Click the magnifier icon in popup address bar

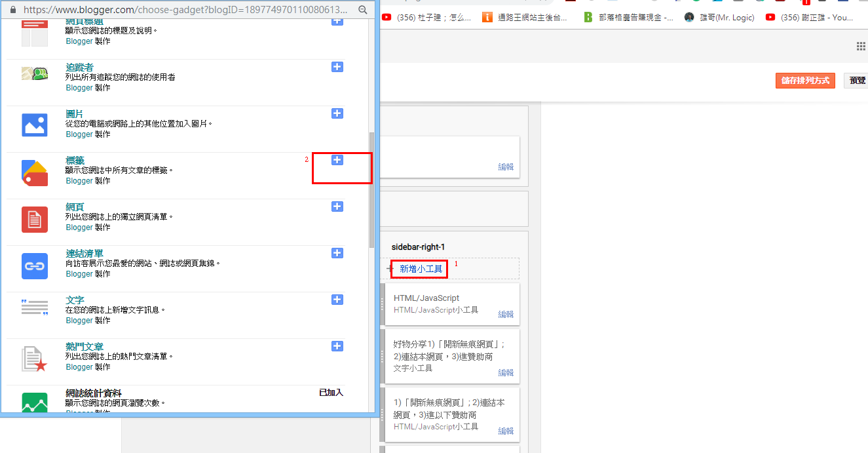coord(363,10)
